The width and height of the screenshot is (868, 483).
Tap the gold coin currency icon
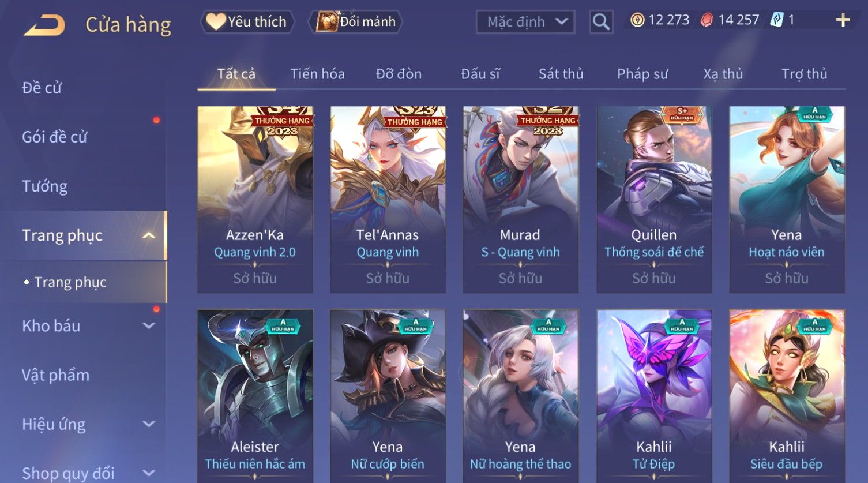[x=637, y=20]
